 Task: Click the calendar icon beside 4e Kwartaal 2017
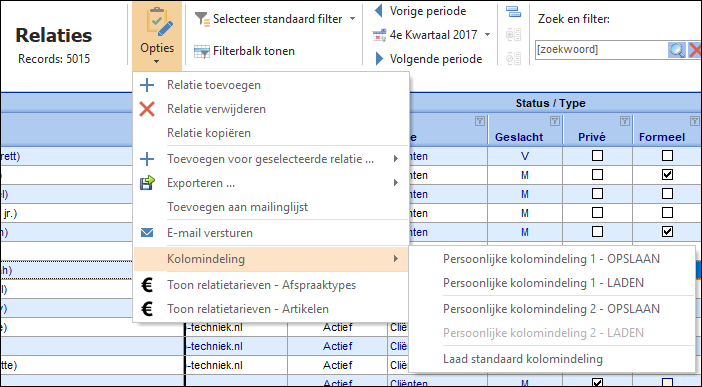(x=379, y=35)
